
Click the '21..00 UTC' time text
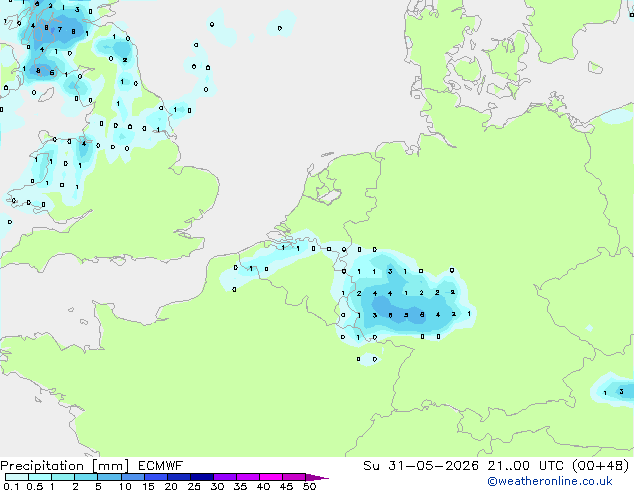coord(526,466)
